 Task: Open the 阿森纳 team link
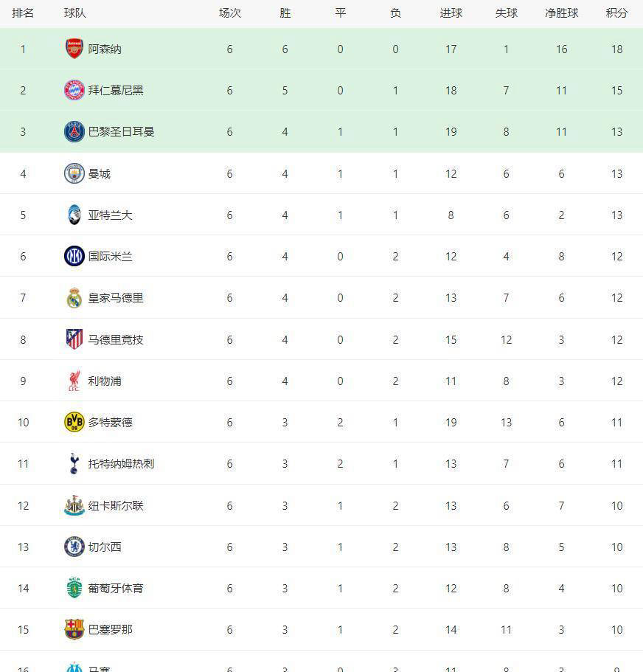tap(105, 49)
